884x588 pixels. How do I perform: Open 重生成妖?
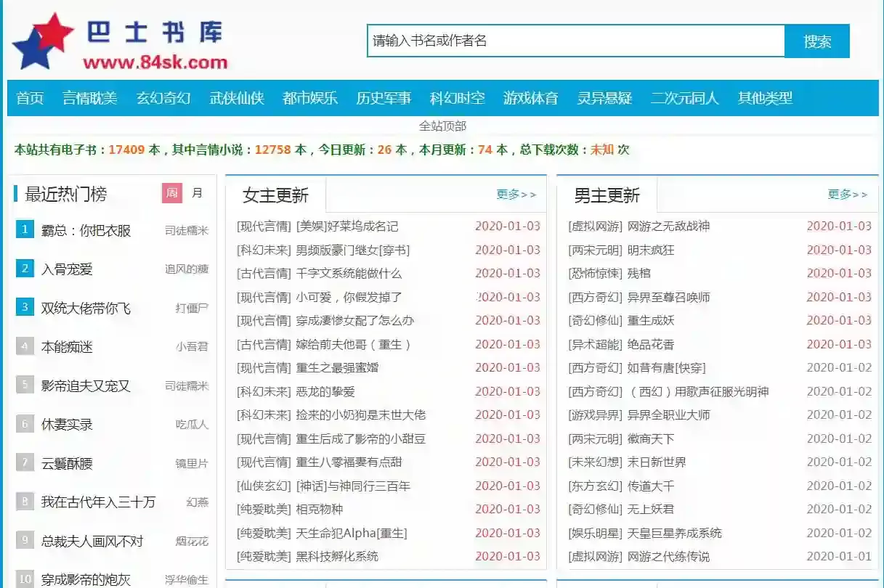(x=651, y=321)
